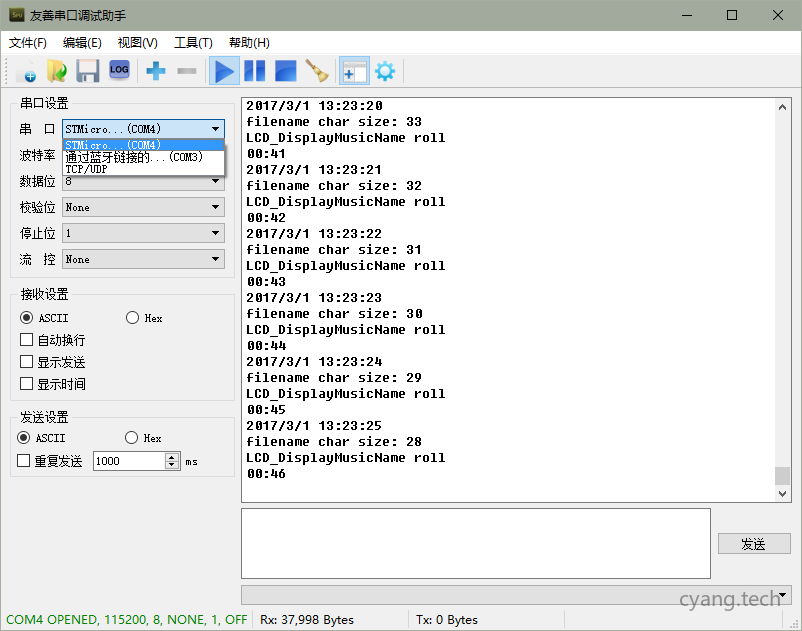Open the 工具(T) menu

[x=193, y=43]
